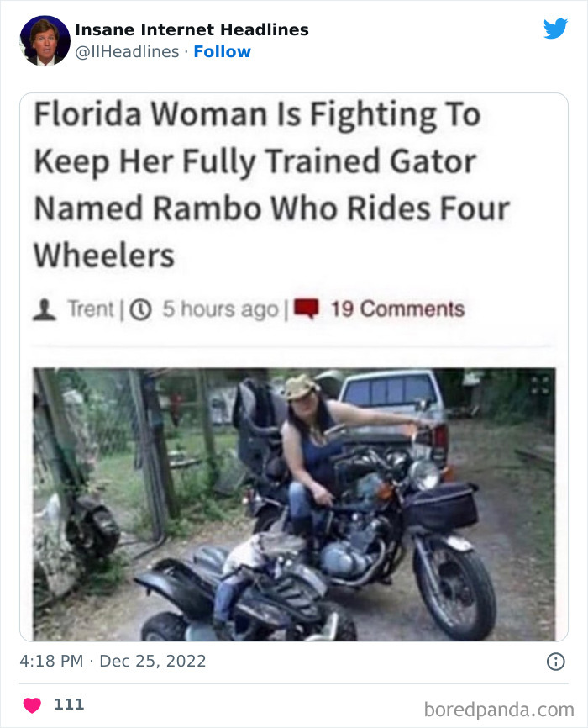This screenshot has width=588, height=728.
Task: Click the 4:18 PM Dec 25, 2022 timestamp
Action: (x=113, y=661)
